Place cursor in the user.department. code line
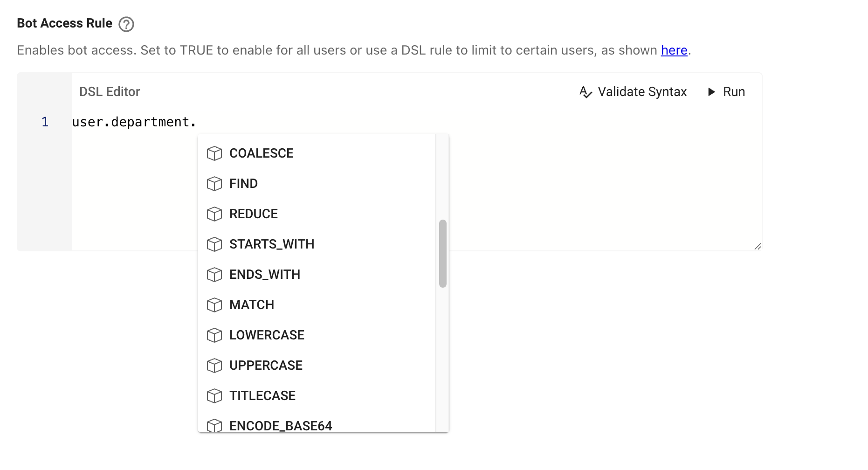 click(134, 122)
